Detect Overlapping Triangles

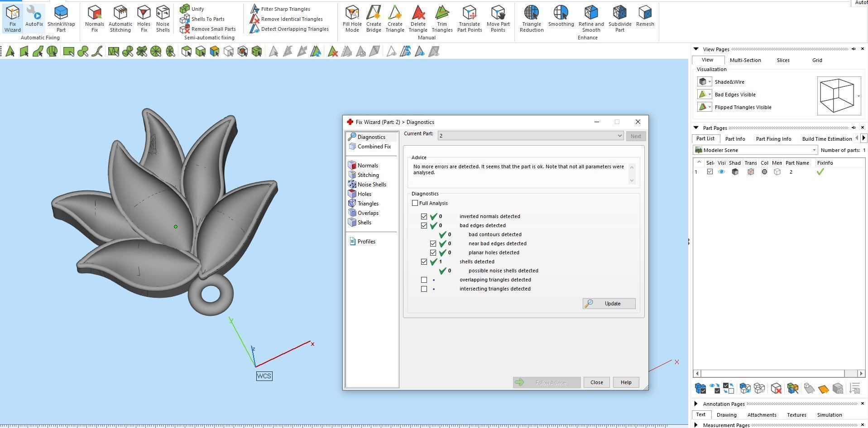[289, 29]
